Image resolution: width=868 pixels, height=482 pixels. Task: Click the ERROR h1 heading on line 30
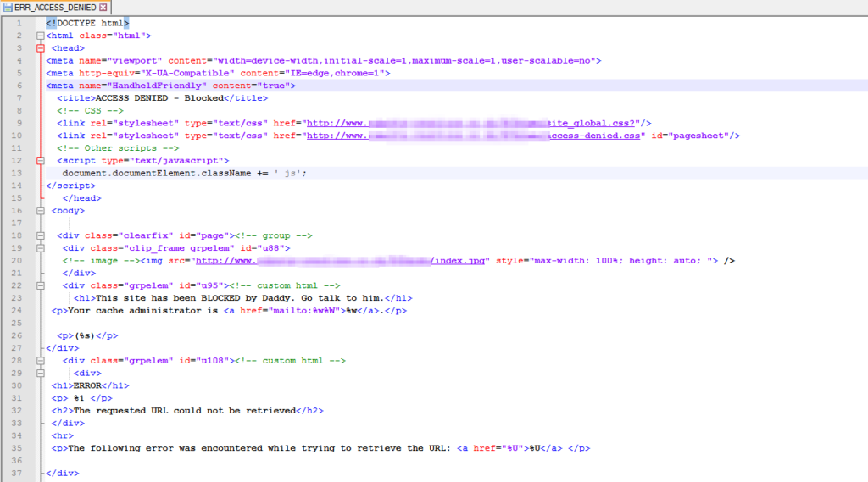(90, 385)
